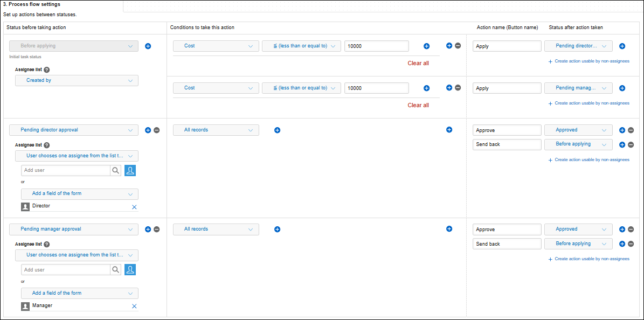Click the plus icon next to All records in manager row
Image resolution: width=644 pixels, height=320 pixels.
point(277,229)
